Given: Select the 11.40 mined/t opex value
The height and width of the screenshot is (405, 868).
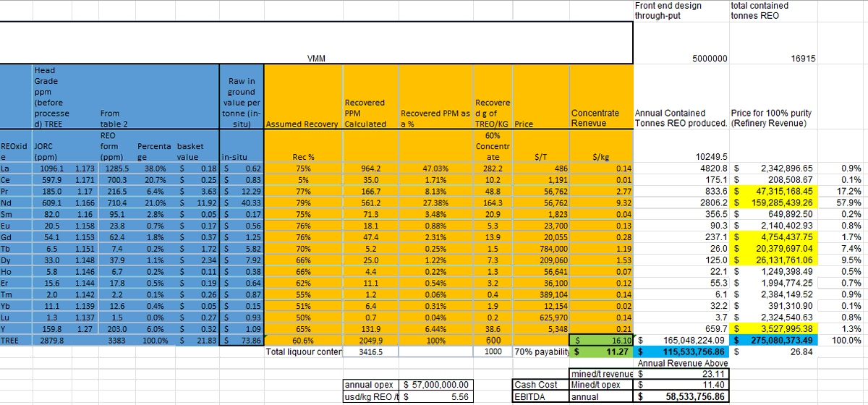Looking at the screenshot, I should point(714,384).
